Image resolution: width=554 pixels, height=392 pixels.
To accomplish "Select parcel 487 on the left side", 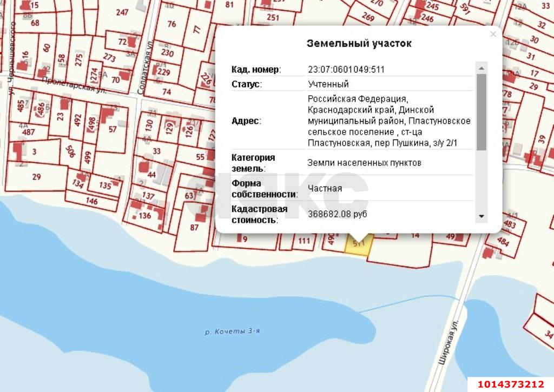I will click(28, 132).
